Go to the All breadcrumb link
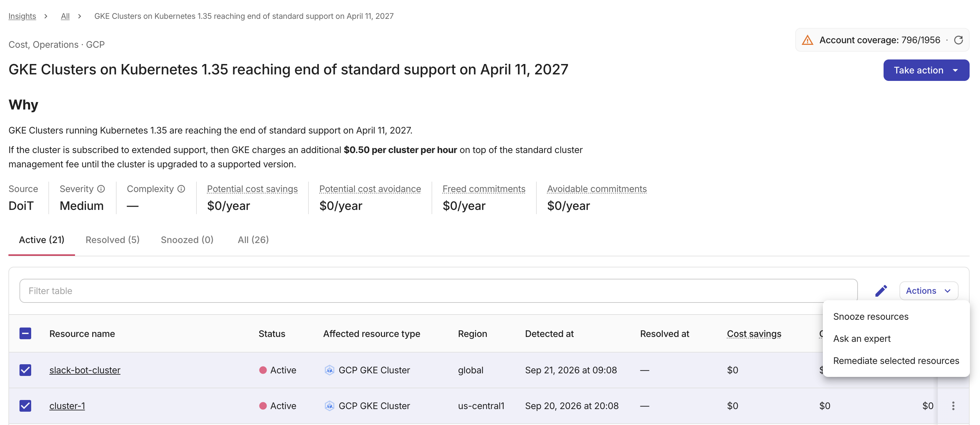The image size is (980, 425). [65, 16]
